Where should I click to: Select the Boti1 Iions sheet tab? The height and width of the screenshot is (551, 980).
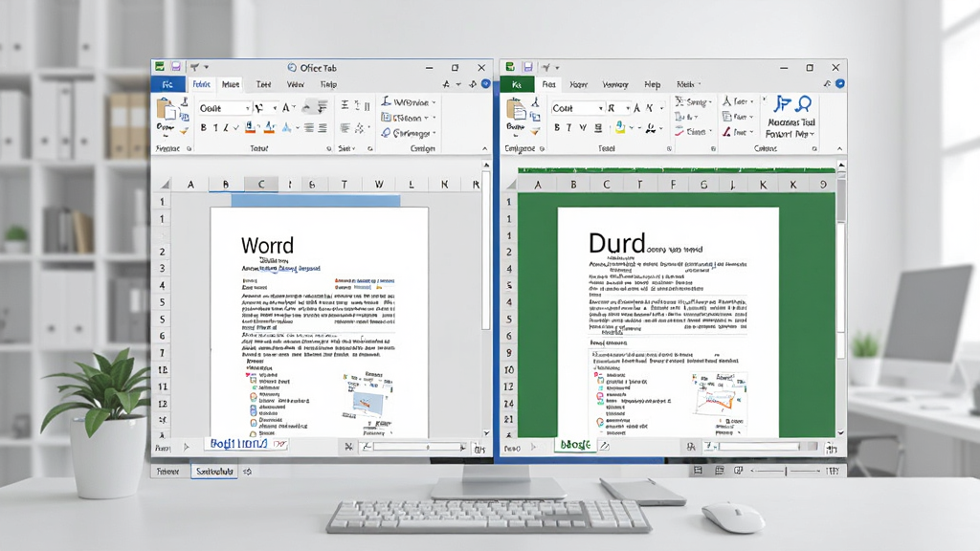point(238,444)
